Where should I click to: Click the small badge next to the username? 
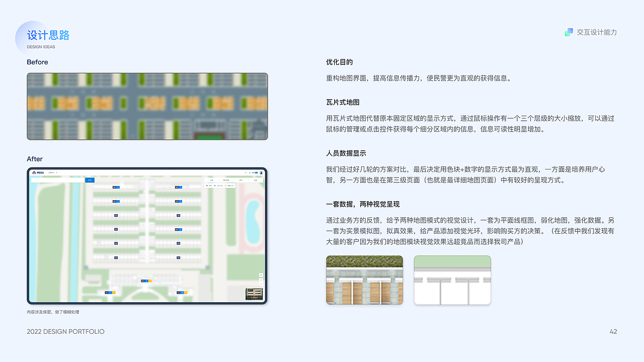coord(257,172)
